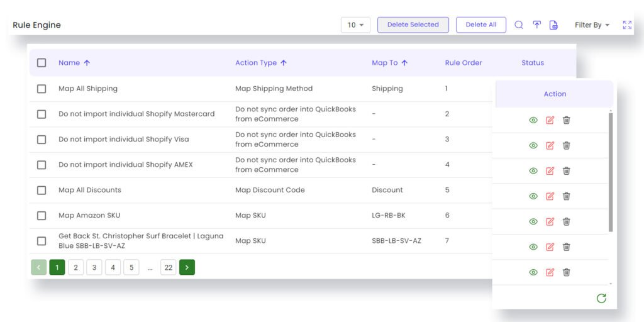Delete rule in seventh Action panel row
Image resolution: width=644 pixels, height=322 pixels.
coord(567,272)
